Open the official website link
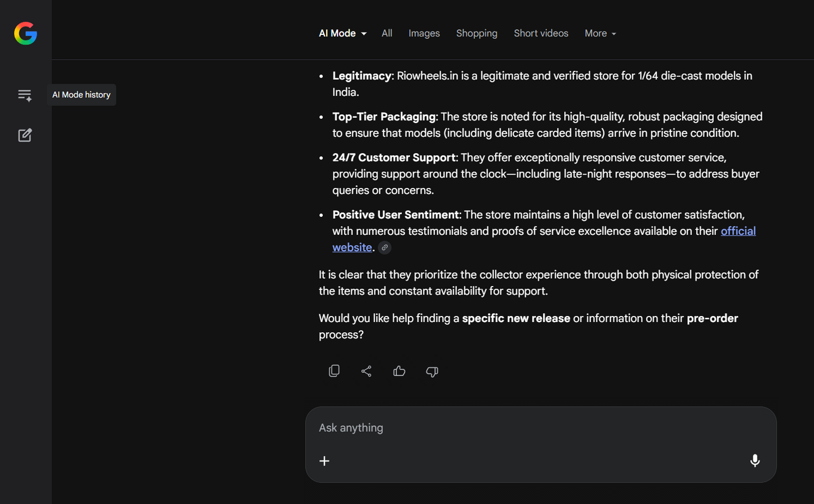The width and height of the screenshot is (814, 504). click(738, 231)
